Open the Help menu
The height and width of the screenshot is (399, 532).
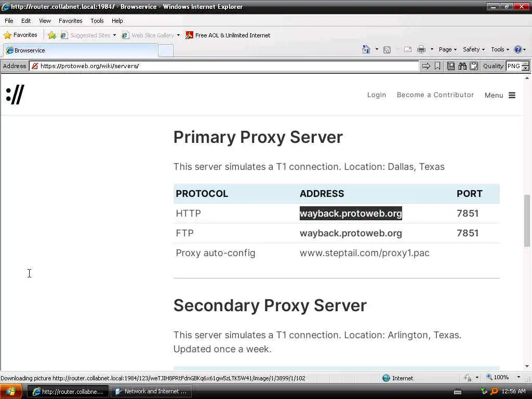[x=117, y=21]
